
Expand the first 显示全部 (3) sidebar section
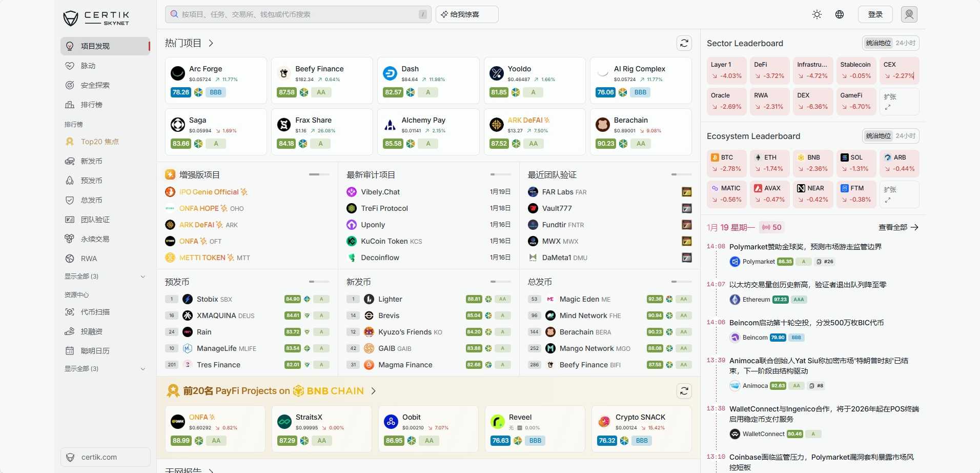(105, 277)
